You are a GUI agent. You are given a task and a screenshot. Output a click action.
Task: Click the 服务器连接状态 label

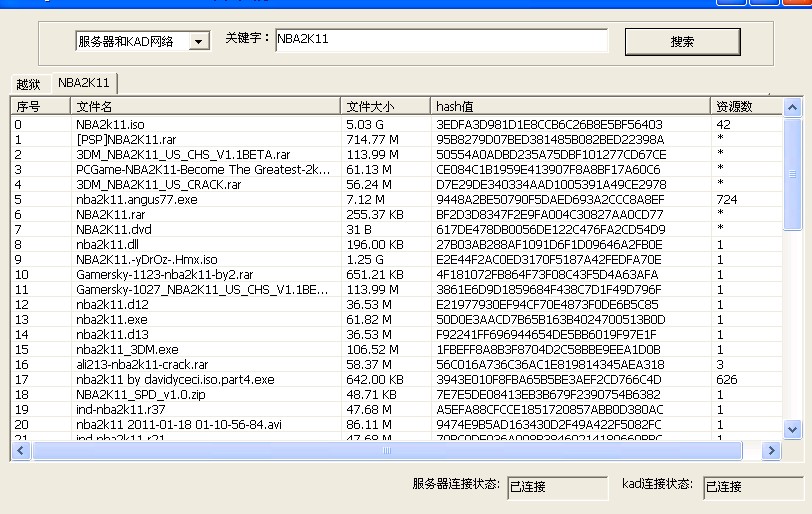[x=456, y=484]
